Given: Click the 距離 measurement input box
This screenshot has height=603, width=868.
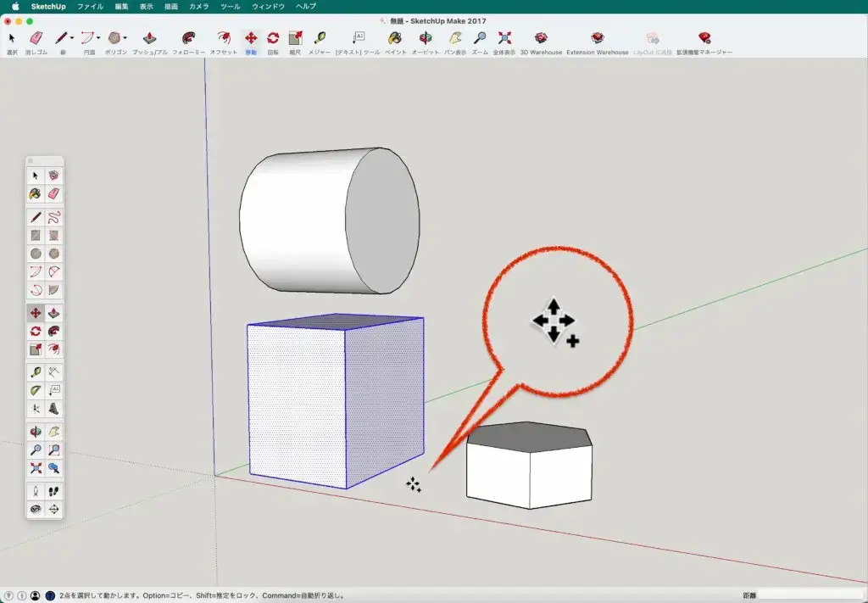Looking at the screenshot, I should (x=811, y=596).
